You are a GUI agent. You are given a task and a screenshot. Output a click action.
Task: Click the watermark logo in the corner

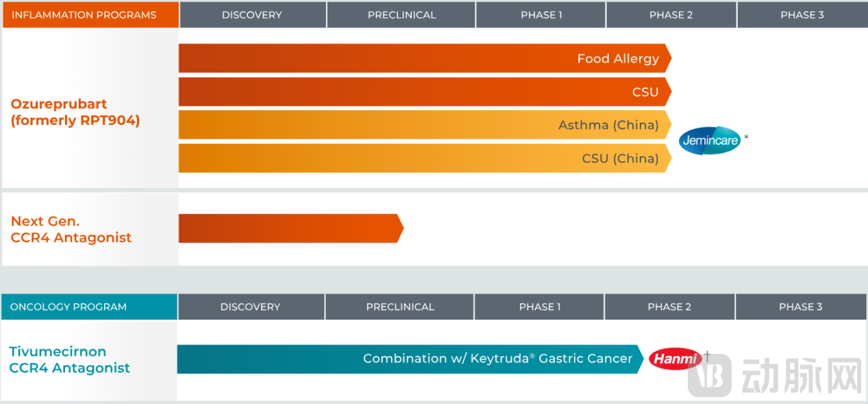[x=775, y=376]
